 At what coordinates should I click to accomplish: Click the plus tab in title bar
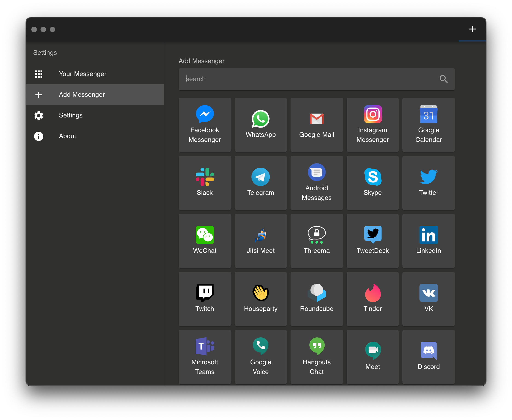pyautogui.click(x=472, y=29)
